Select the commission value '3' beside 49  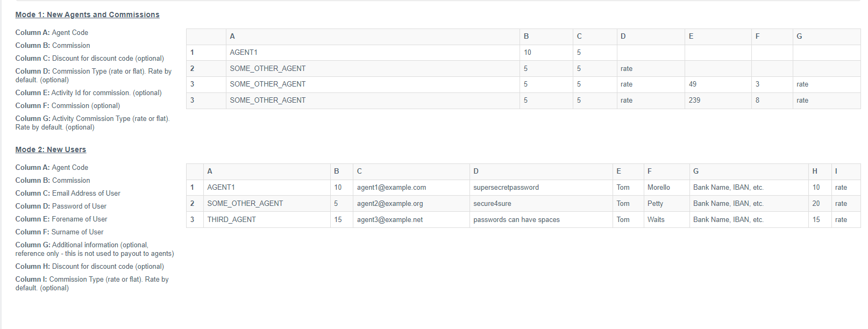(x=772, y=84)
